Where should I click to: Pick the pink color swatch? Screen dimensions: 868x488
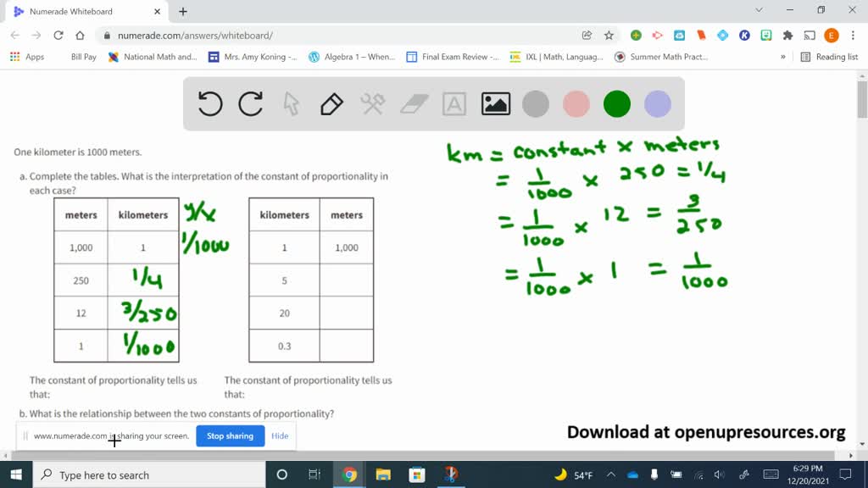pos(576,104)
